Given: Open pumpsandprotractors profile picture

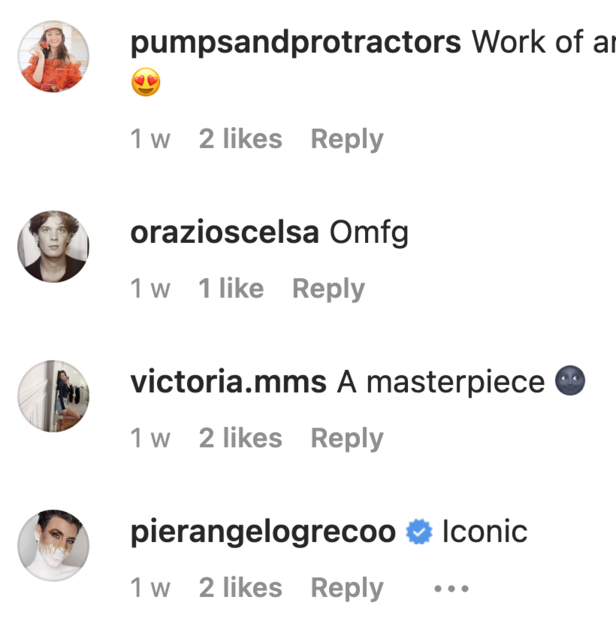Looking at the screenshot, I should click(x=54, y=56).
